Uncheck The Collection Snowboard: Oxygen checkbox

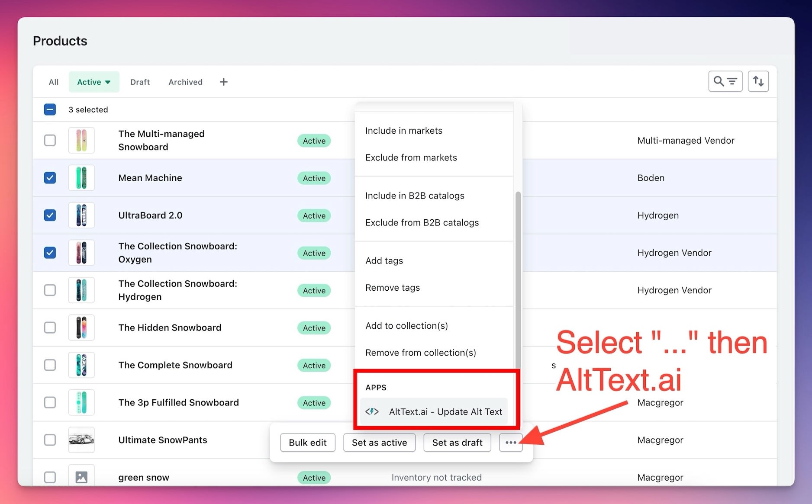pyautogui.click(x=50, y=253)
